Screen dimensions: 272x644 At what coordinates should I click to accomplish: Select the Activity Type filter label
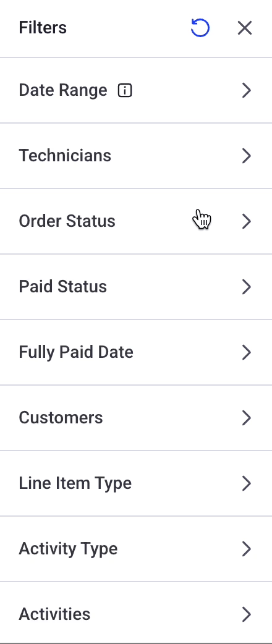point(68,549)
